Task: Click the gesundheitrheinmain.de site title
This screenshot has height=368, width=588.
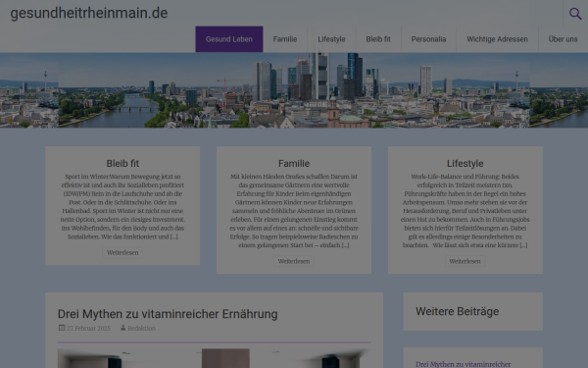Action: tap(89, 13)
